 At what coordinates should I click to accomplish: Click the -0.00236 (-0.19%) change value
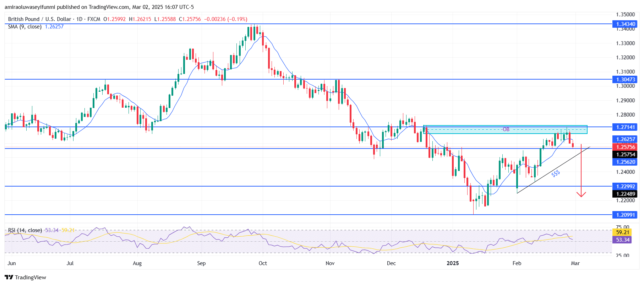(x=226, y=19)
